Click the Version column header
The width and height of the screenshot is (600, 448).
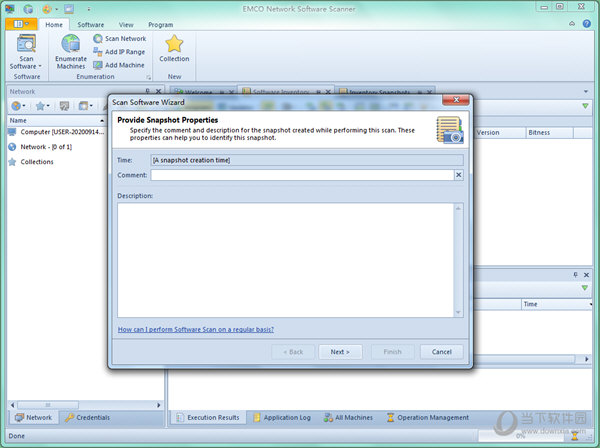point(500,132)
